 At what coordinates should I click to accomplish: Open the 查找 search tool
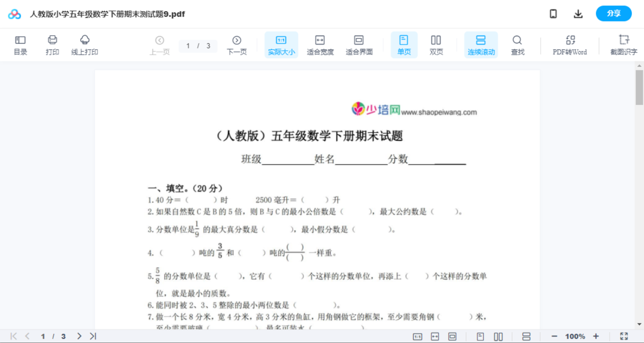[x=517, y=45]
